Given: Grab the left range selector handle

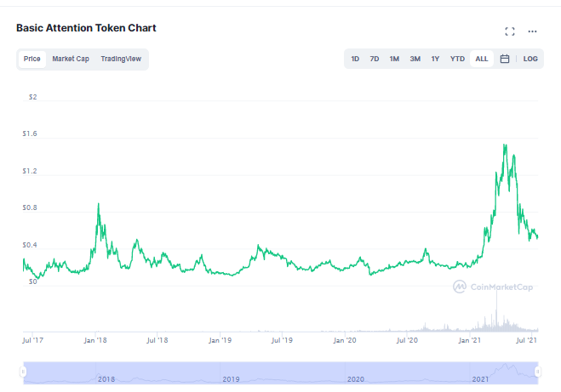Looking at the screenshot, I should point(23,372).
